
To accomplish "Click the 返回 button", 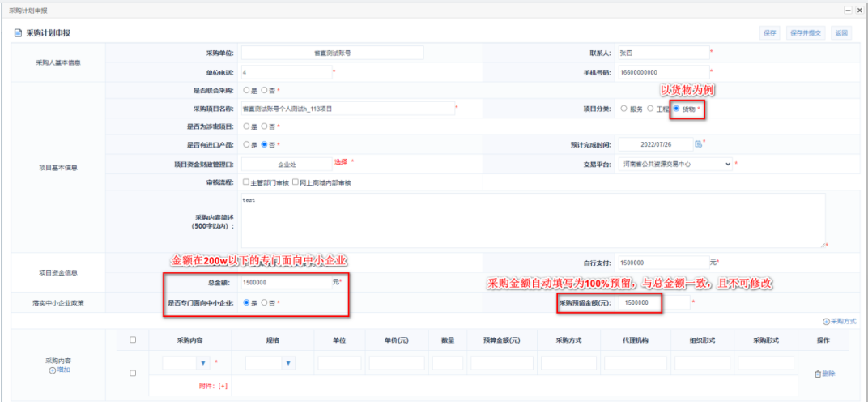I will coord(841,33).
